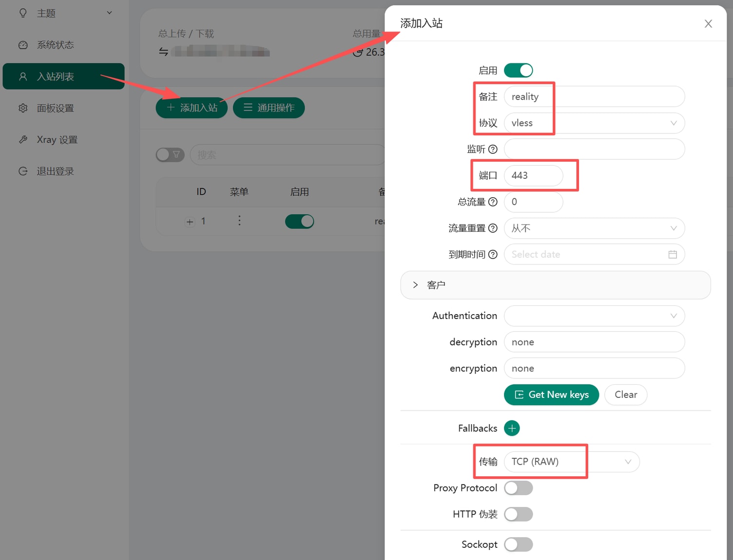Turn on the HTTP 伪装 switch
Viewport: 733px width, 560px height.
click(x=518, y=514)
